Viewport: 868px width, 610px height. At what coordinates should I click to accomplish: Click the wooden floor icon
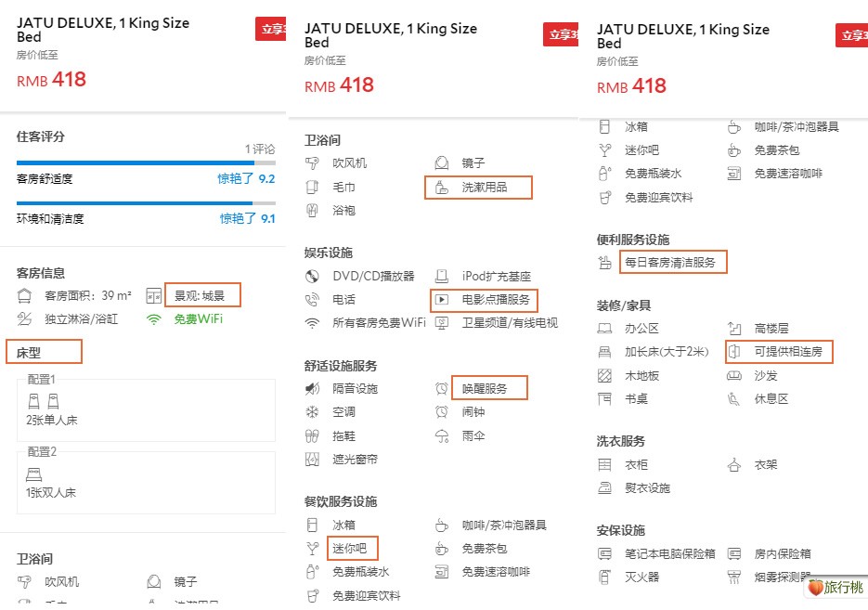point(604,376)
